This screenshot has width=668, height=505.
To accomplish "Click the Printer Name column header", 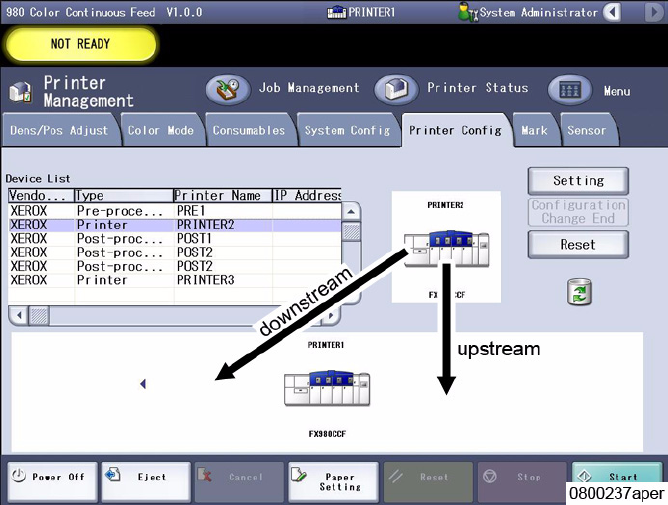I will 223,196.
